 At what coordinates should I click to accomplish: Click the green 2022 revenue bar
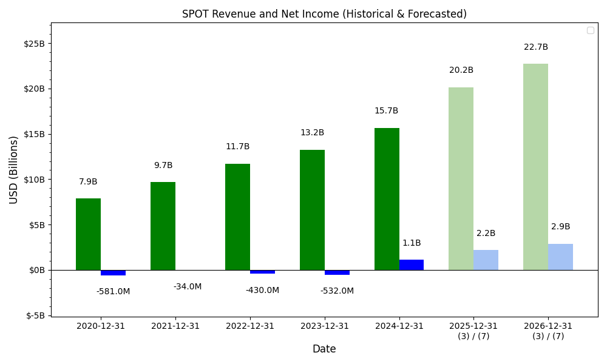click(x=238, y=217)
